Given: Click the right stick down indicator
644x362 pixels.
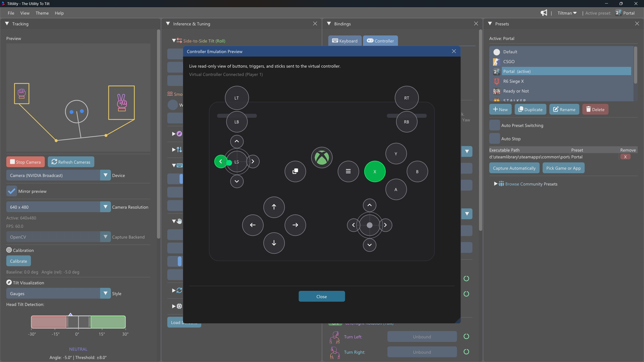Looking at the screenshot, I should 370,245.
